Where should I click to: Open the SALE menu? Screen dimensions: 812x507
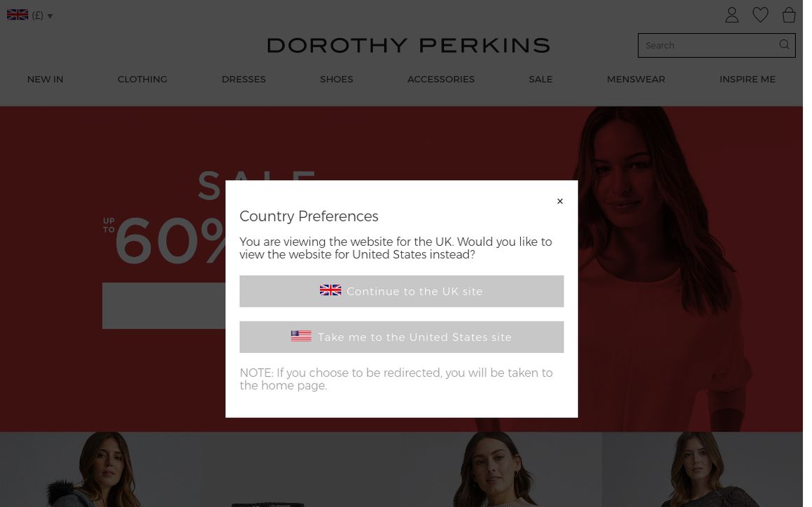point(540,79)
